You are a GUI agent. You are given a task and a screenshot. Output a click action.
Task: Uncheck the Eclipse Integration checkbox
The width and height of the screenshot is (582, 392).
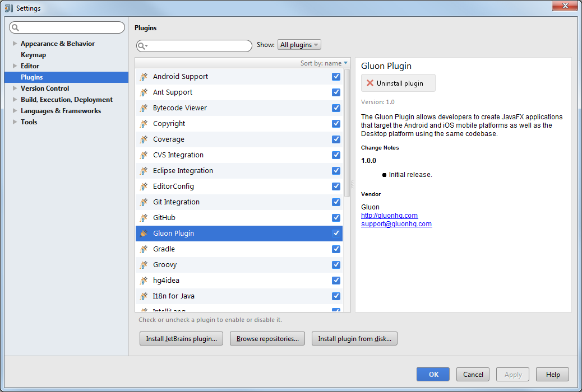coord(336,171)
